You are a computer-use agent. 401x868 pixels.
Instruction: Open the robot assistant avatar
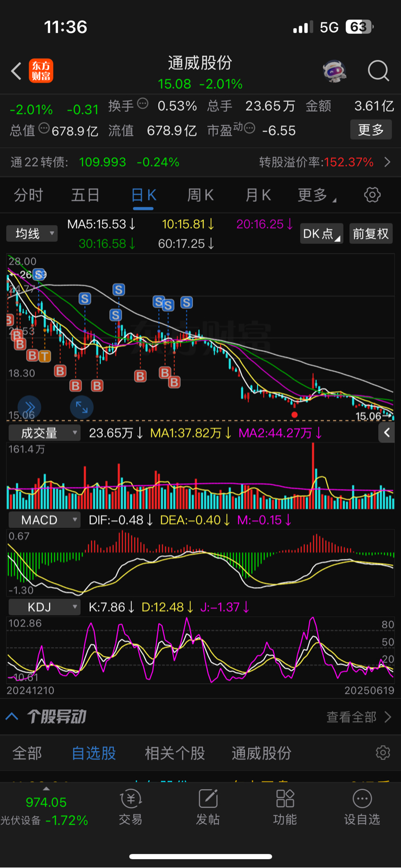(335, 70)
